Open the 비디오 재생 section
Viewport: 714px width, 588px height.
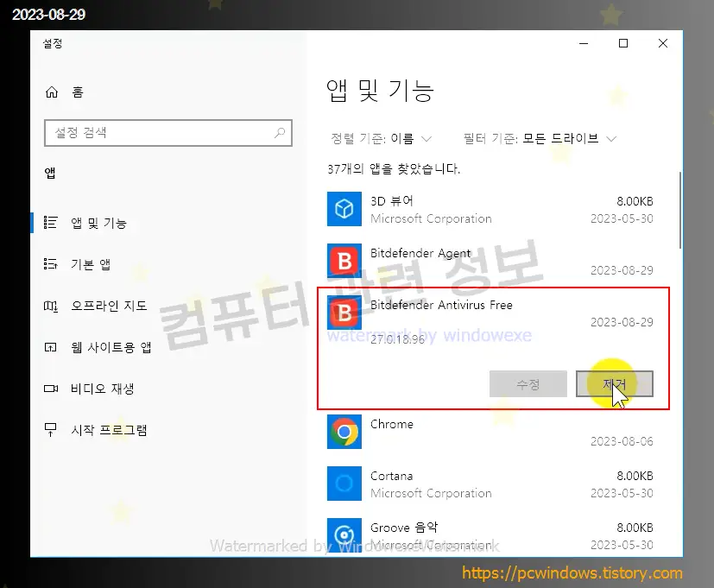pos(103,389)
